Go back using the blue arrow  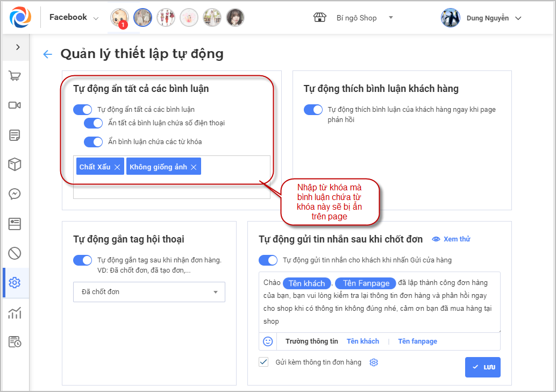pyautogui.click(x=47, y=54)
